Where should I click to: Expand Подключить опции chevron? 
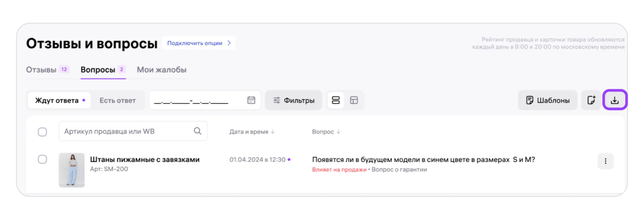[229, 43]
